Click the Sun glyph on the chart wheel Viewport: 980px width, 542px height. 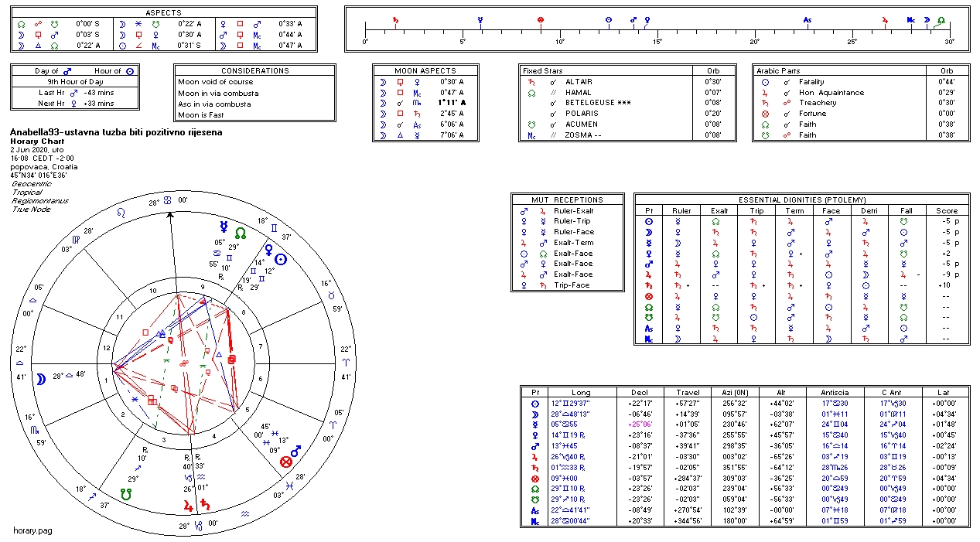(281, 260)
